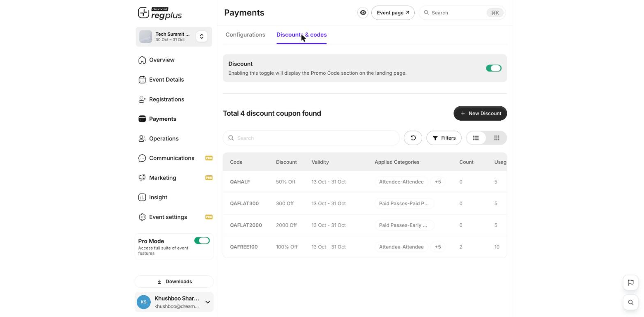Click Validity column header
This screenshot has height=317, width=644.
320,162
